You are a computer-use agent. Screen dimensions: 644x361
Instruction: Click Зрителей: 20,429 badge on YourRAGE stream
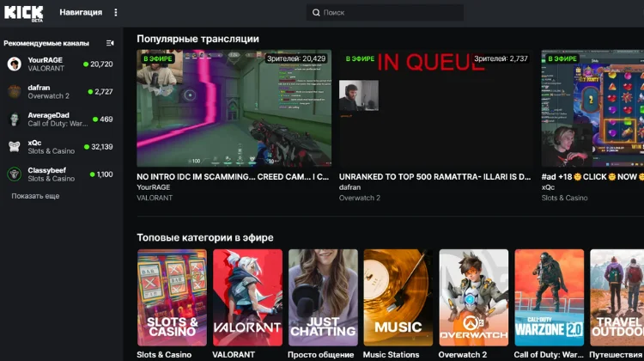pyautogui.click(x=296, y=58)
